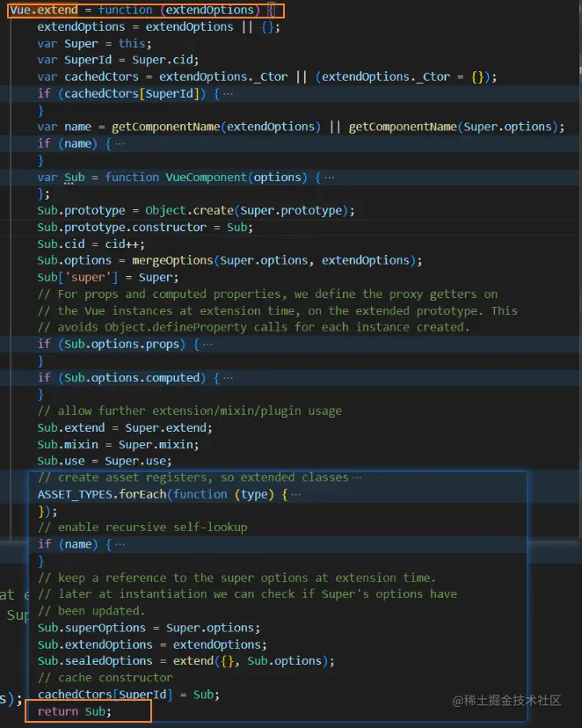Place cursor on 'Sub.extendOptions = extendOptions;'
The height and width of the screenshot is (728, 582).
[152, 644]
